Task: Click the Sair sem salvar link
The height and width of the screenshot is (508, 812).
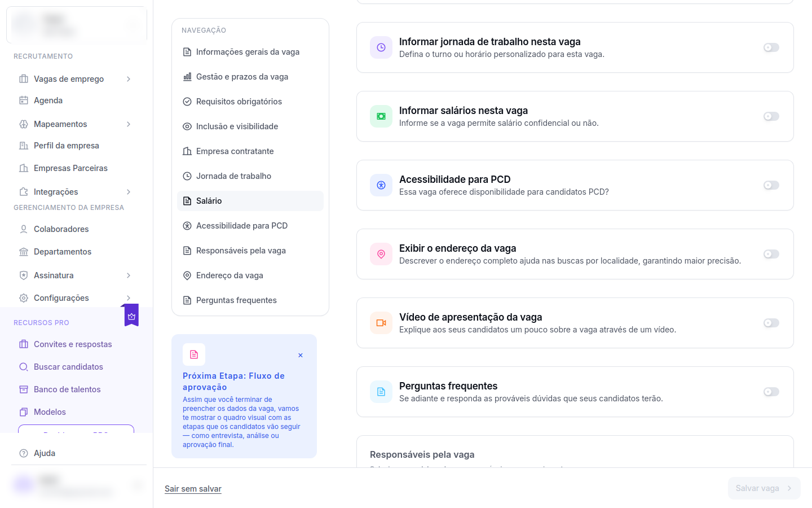Action: 193,489
